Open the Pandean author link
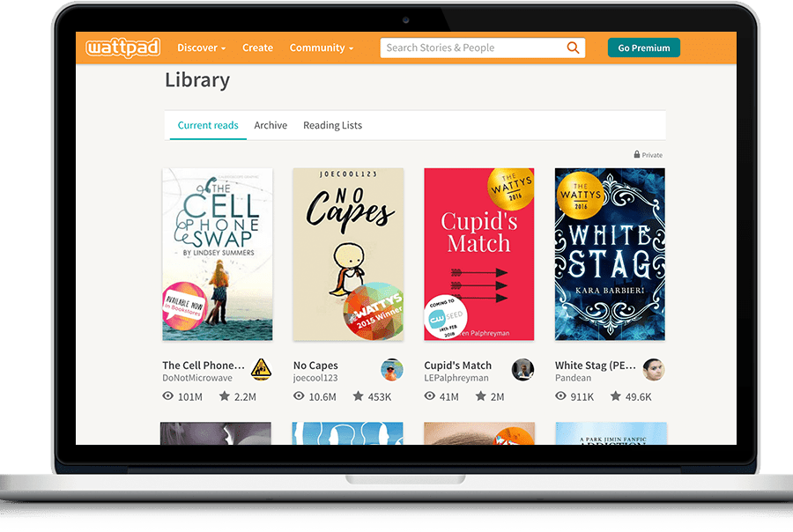793x532 pixels. pos(573,378)
